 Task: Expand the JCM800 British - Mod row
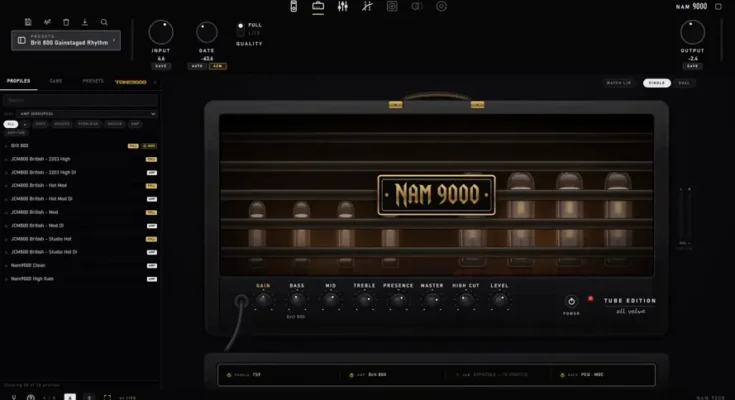[6, 212]
